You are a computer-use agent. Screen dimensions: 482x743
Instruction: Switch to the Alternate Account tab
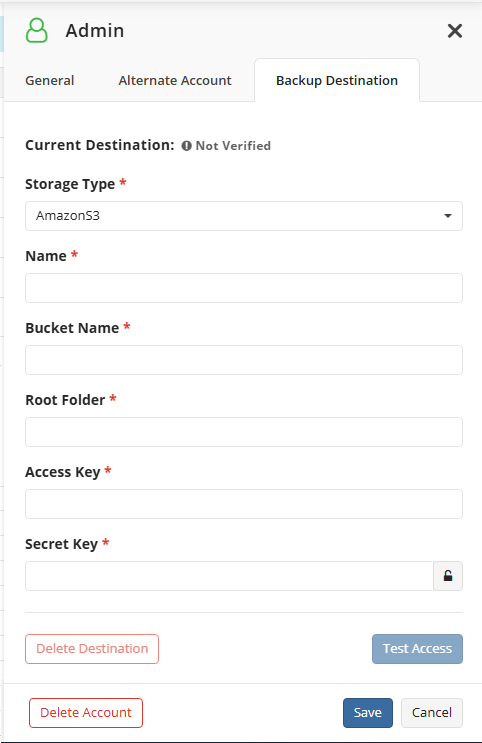tap(175, 81)
